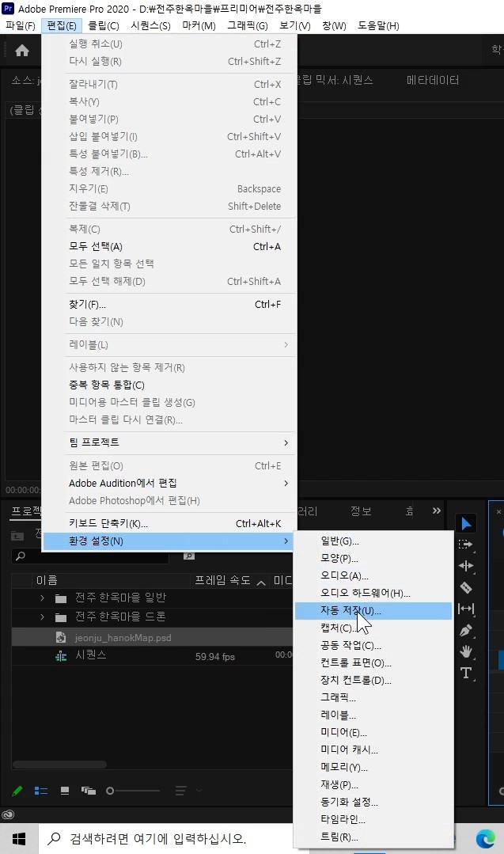Open Microsoft Edge from taskbar
The height and width of the screenshot is (854, 504).
click(x=486, y=839)
